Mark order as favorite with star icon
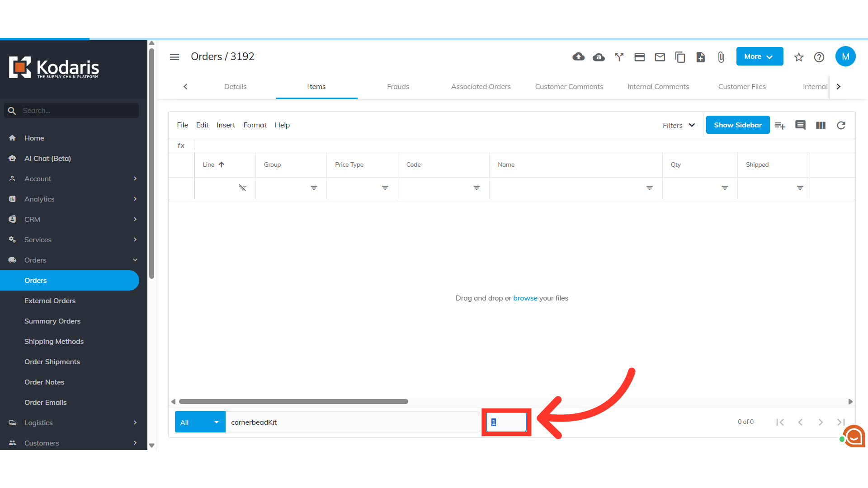The height and width of the screenshot is (488, 868). coord(798,57)
